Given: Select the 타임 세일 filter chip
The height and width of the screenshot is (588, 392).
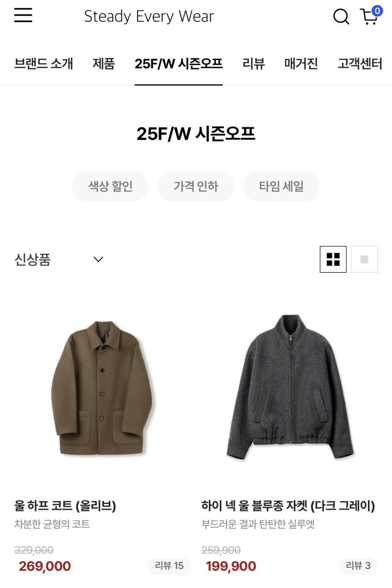Looking at the screenshot, I should 281,186.
